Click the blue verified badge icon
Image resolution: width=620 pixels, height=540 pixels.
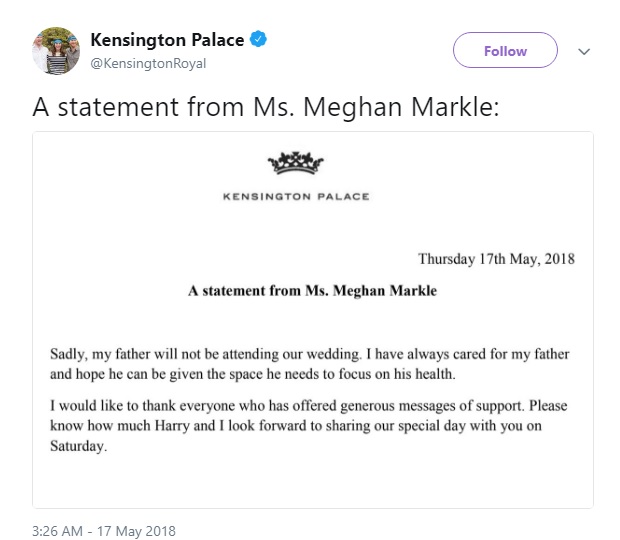(x=258, y=41)
